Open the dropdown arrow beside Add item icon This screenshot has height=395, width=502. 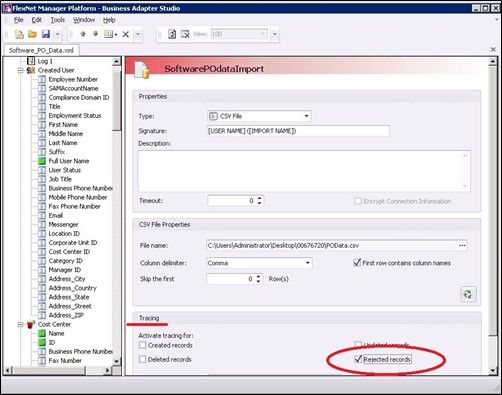click(x=116, y=34)
